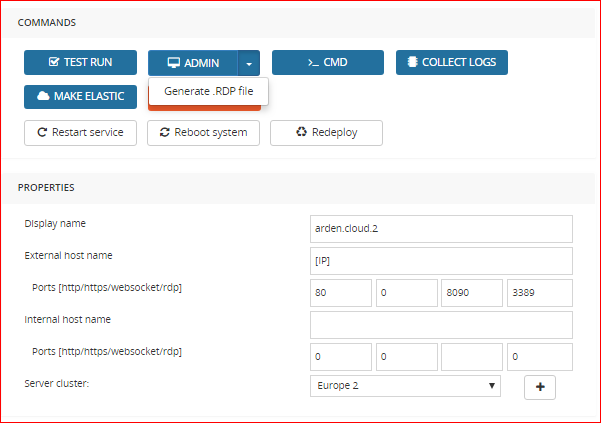Viewport: 601px width, 423px height.
Task: Click the Server cluster: label
Action: [57, 384]
